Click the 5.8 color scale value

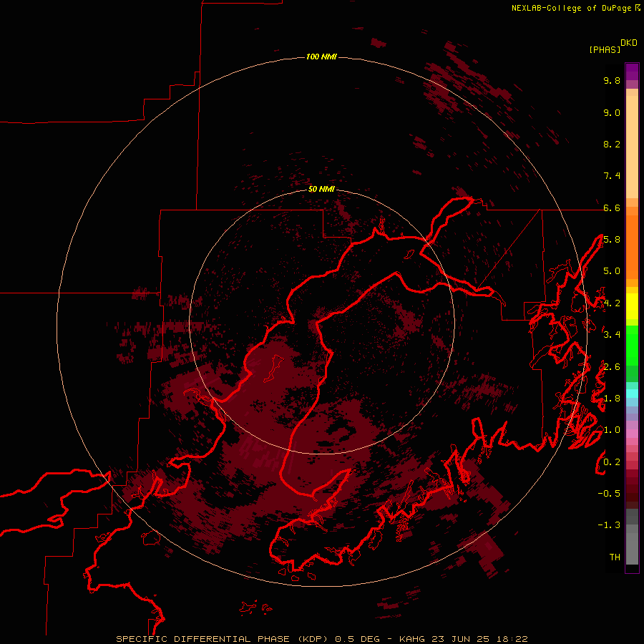pyautogui.click(x=612, y=240)
